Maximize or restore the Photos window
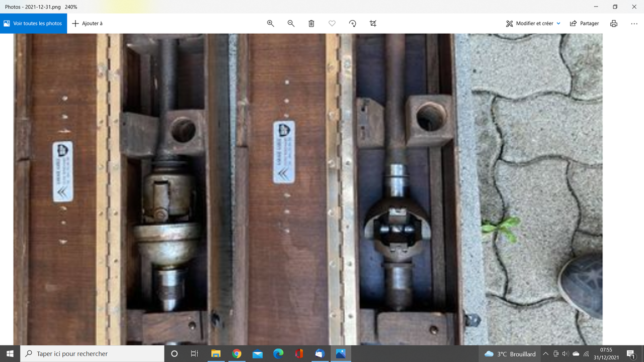This screenshot has width=644, height=362. click(x=615, y=7)
